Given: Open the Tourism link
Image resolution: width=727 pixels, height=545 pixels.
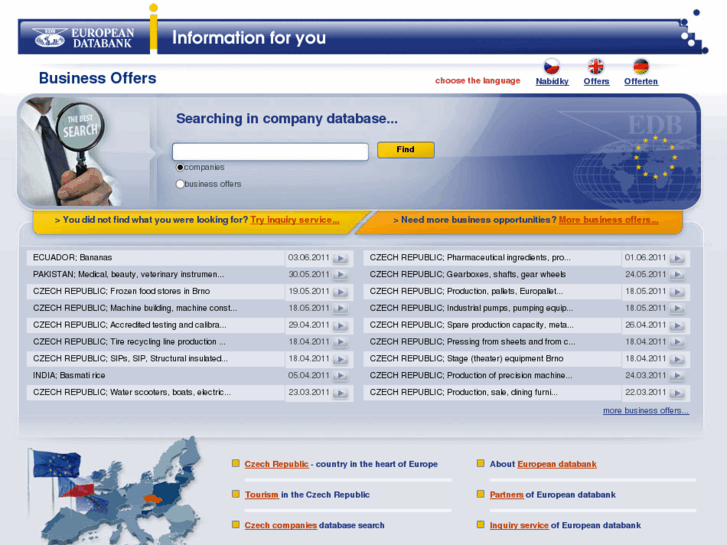Looking at the screenshot, I should 262,495.
